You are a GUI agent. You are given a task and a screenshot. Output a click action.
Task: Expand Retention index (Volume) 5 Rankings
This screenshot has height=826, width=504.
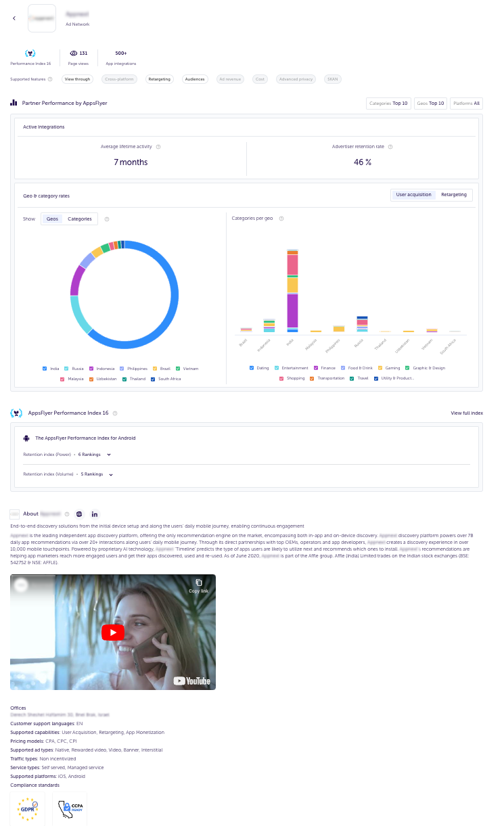[x=111, y=475]
